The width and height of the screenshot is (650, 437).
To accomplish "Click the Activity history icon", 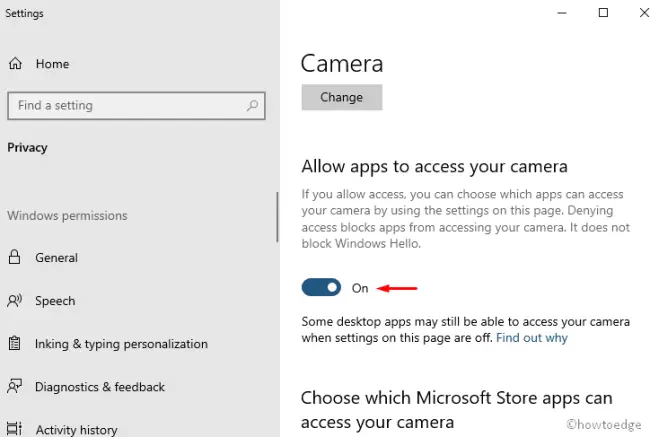I will [x=15, y=429].
